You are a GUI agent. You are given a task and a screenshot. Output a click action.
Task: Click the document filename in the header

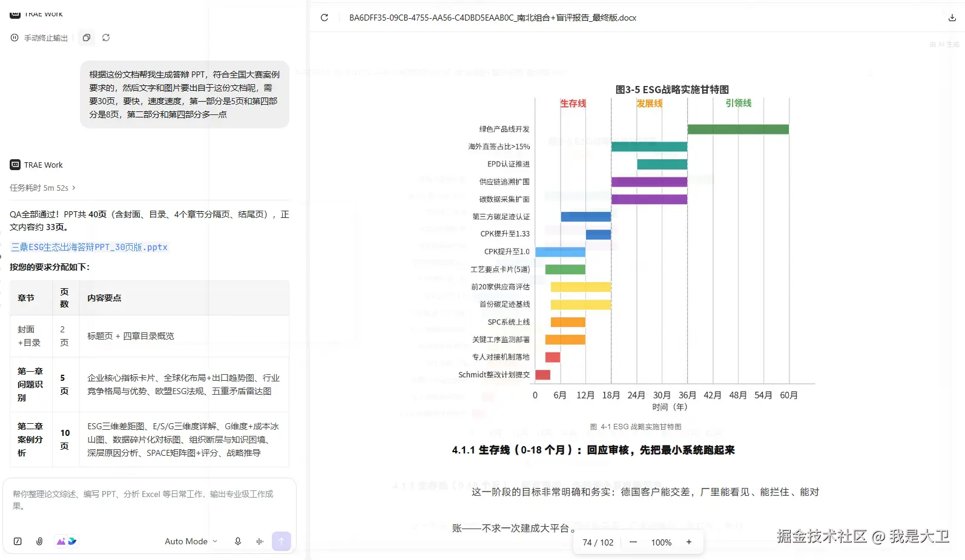click(x=493, y=18)
